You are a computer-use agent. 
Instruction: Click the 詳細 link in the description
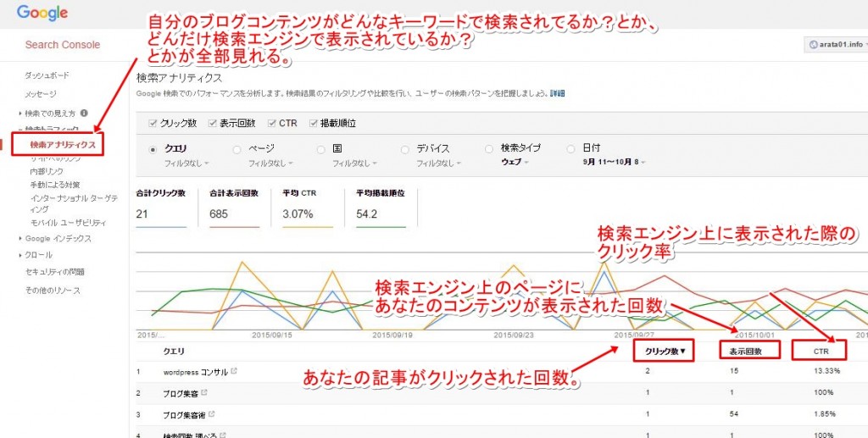point(558,94)
